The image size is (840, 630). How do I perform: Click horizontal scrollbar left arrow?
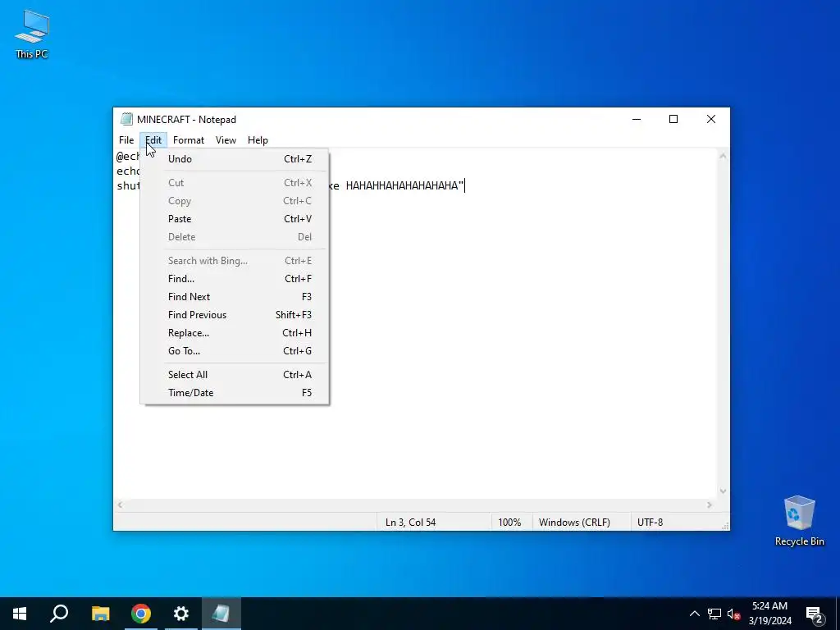(120, 504)
